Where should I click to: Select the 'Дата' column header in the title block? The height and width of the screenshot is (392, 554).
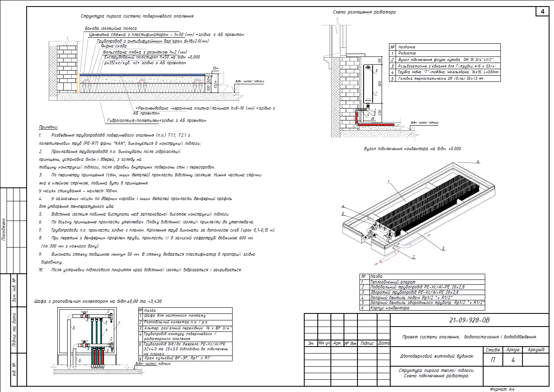pos(384,343)
